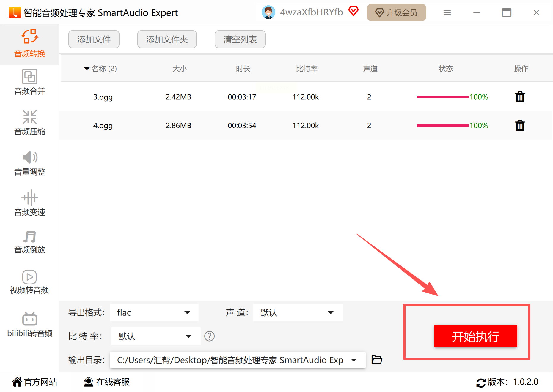Minimize the SmartAudio Expert window
The width and height of the screenshot is (553, 392).
(477, 12)
